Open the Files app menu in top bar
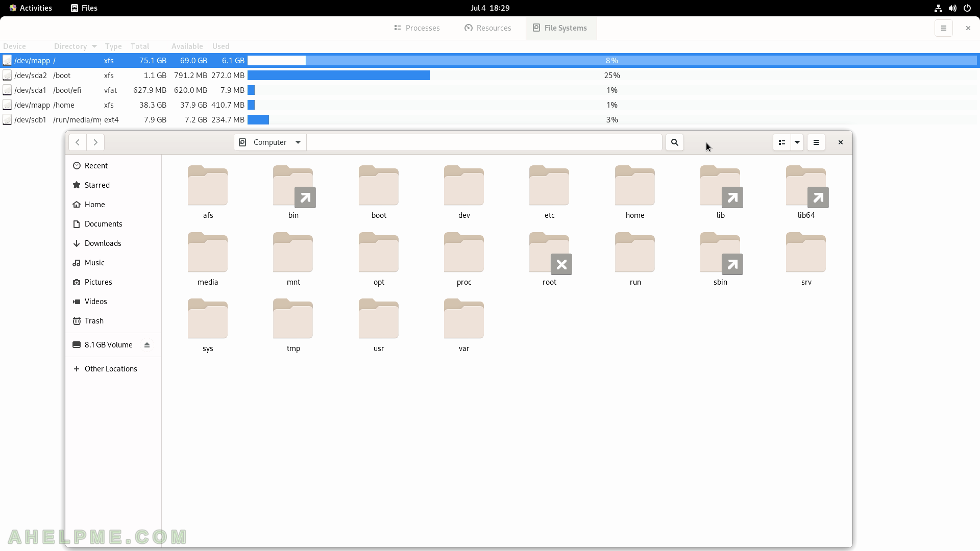 (x=84, y=8)
